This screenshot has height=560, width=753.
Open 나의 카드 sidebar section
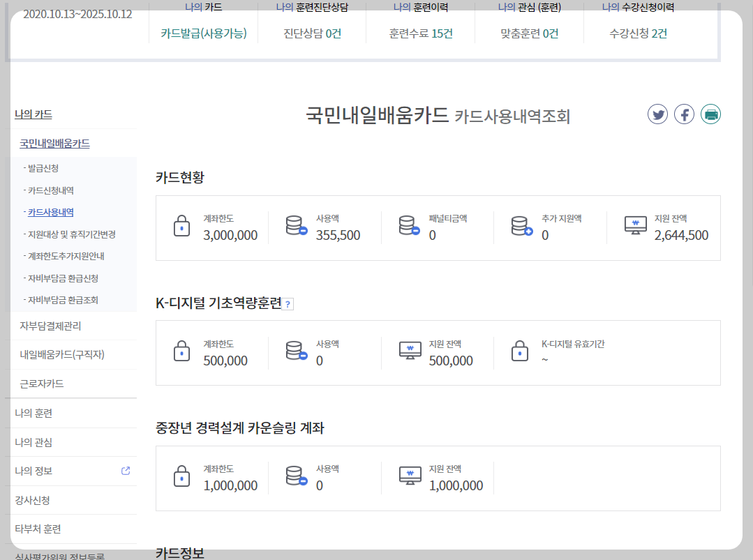click(x=33, y=114)
